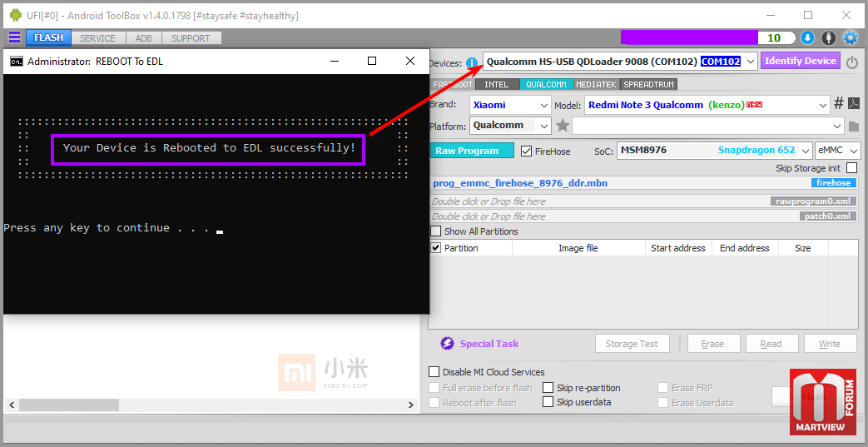Click the Storage Test button
This screenshot has width=868, height=447.
pyautogui.click(x=632, y=344)
